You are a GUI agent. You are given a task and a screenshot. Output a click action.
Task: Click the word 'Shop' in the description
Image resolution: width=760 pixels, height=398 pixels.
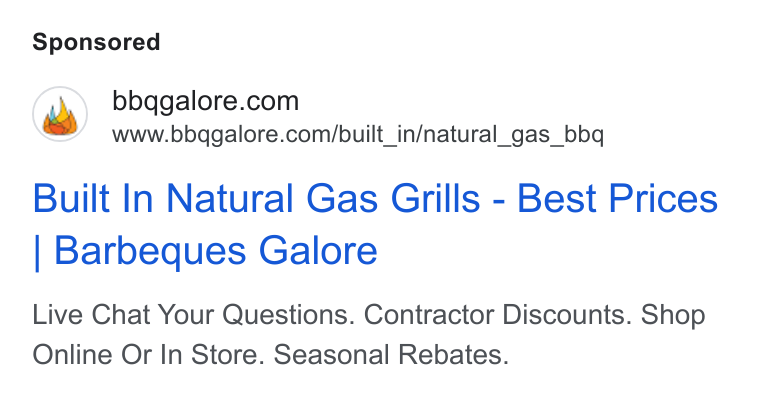pos(673,316)
